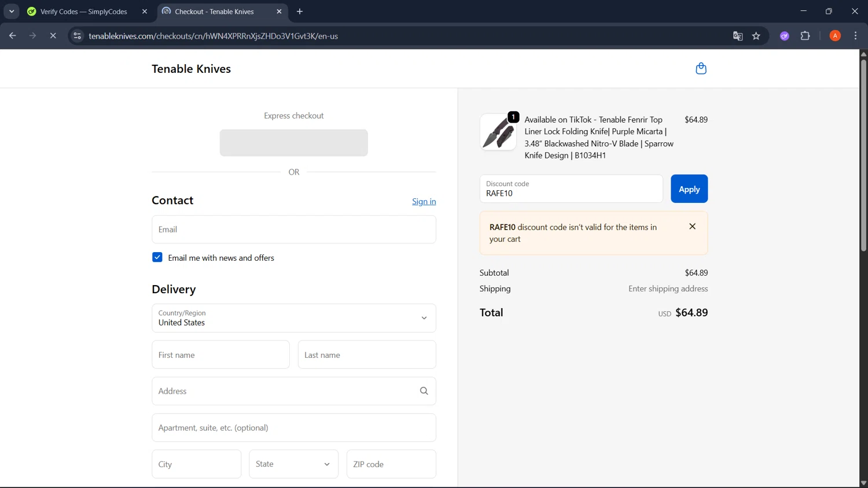This screenshot has width=868, height=488.
Task: Click the address search magnifier icon
Action: coord(424,391)
